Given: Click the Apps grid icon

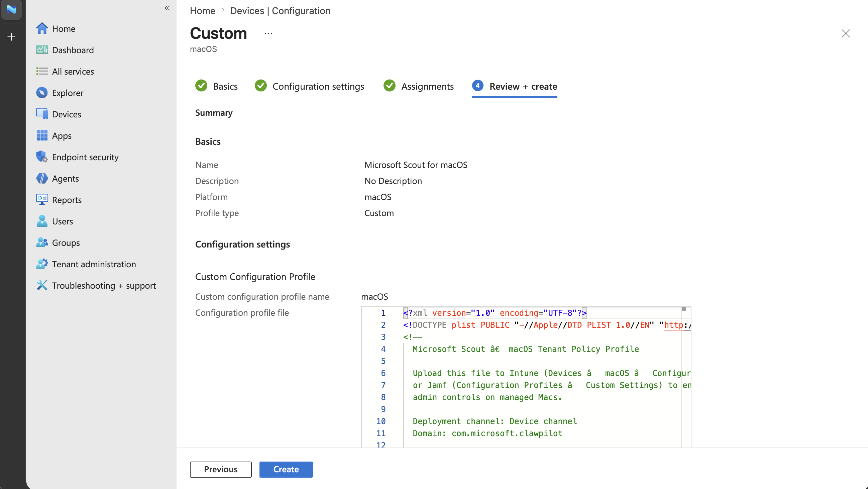Looking at the screenshot, I should click(x=42, y=135).
